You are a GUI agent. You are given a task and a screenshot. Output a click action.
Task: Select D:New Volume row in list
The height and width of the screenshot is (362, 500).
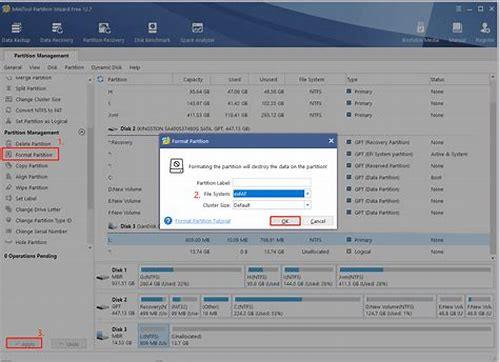pyautogui.click(x=298, y=189)
